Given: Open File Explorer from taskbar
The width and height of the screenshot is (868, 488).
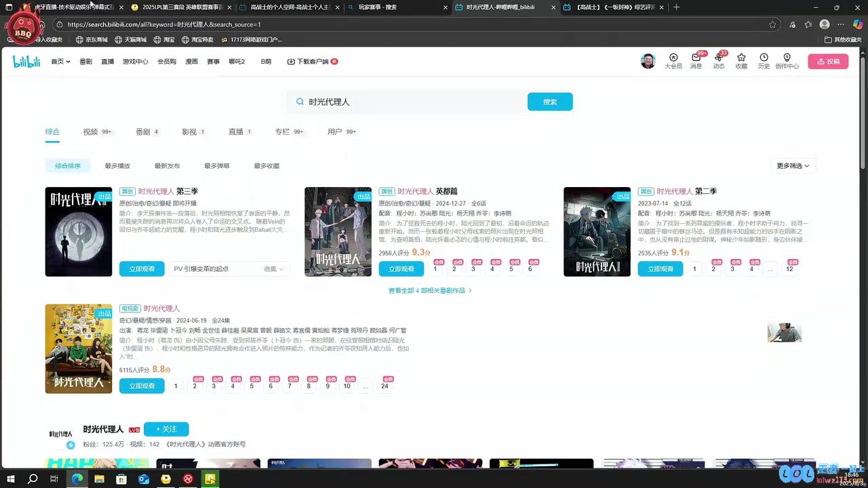Looking at the screenshot, I should click(x=99, y=479).
